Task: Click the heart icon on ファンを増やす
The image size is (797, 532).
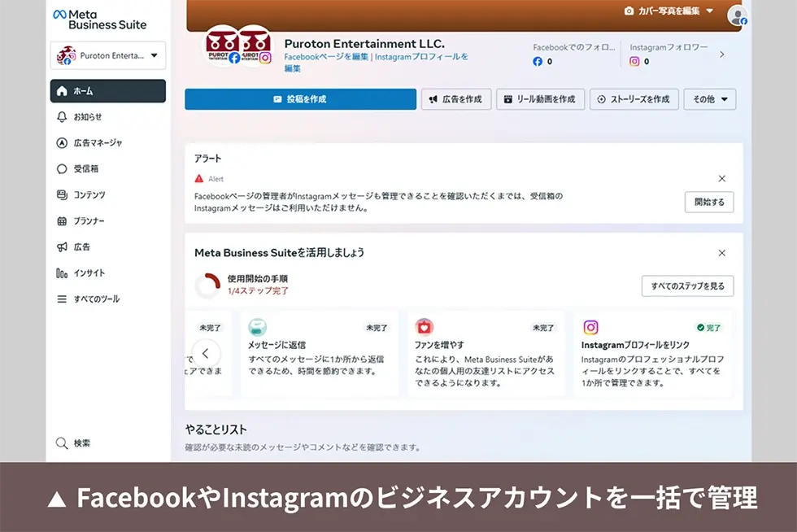Action: (x=424, y=327)
